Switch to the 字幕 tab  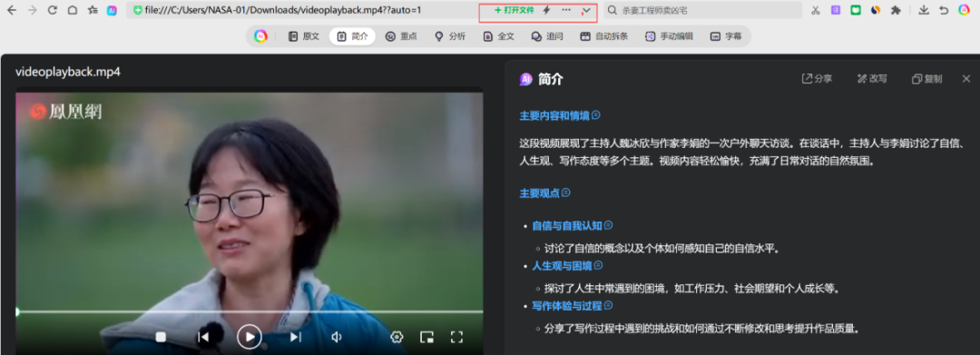pos(726,36)
